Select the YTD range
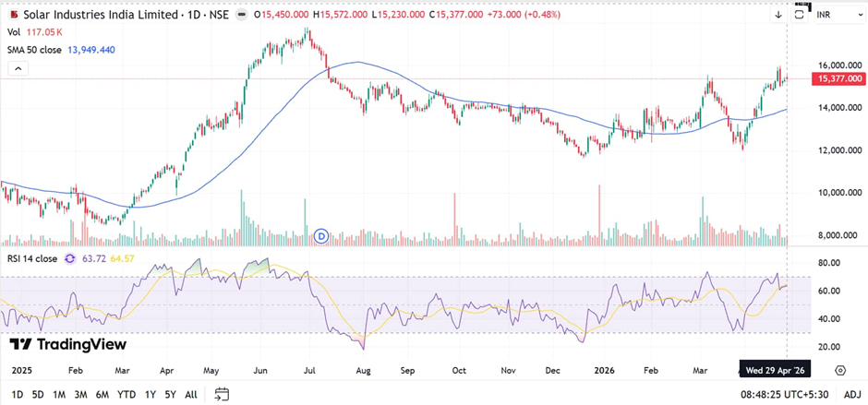Screen dimensions: 868x405 126,394
